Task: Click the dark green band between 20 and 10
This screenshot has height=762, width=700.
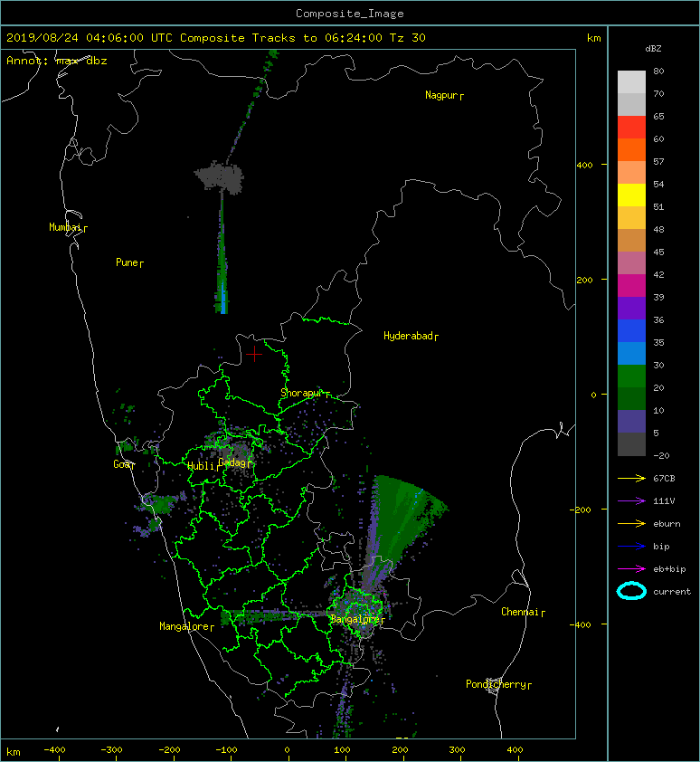Action: [x=631, y=399]
